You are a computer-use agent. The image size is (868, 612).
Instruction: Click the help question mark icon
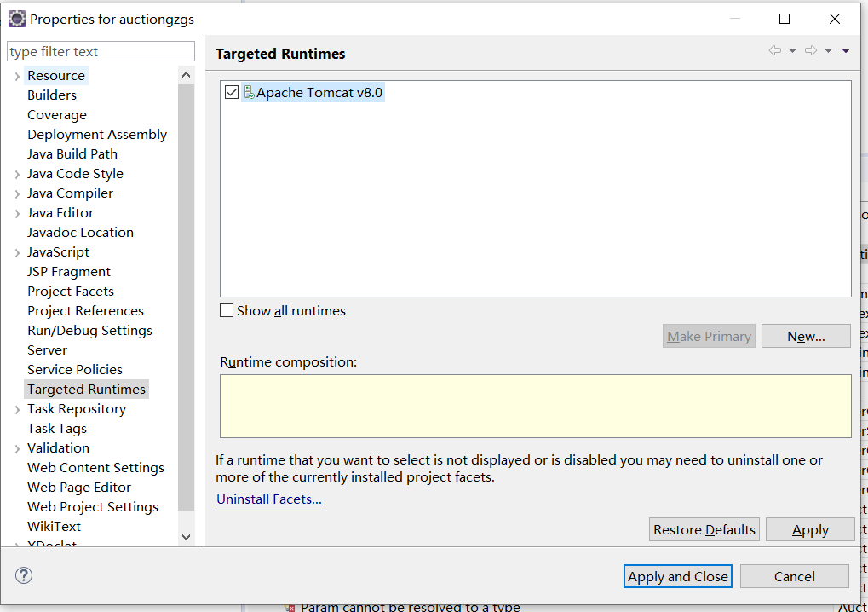[23, 575]
